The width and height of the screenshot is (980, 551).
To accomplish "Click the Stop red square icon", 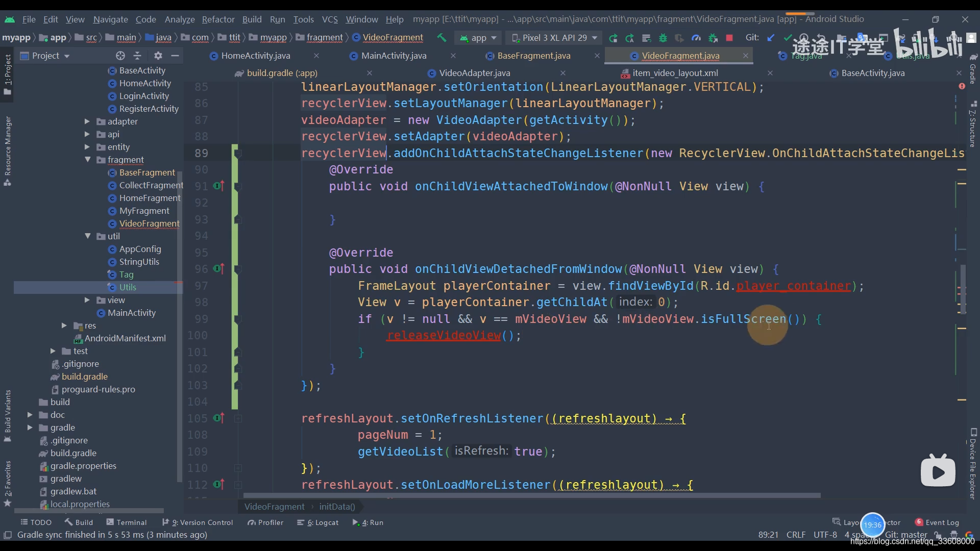I will (x=729, y=38).
